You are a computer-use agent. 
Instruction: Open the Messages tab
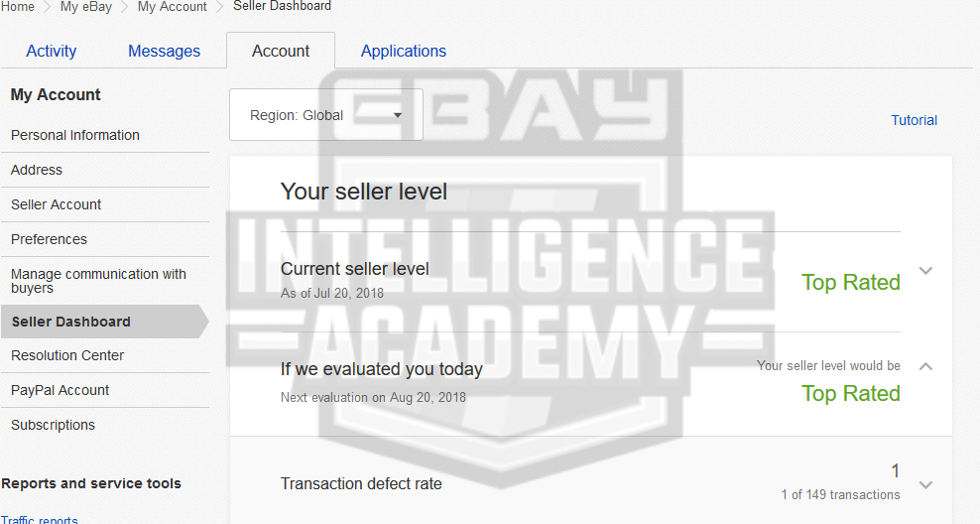(164, 51)
